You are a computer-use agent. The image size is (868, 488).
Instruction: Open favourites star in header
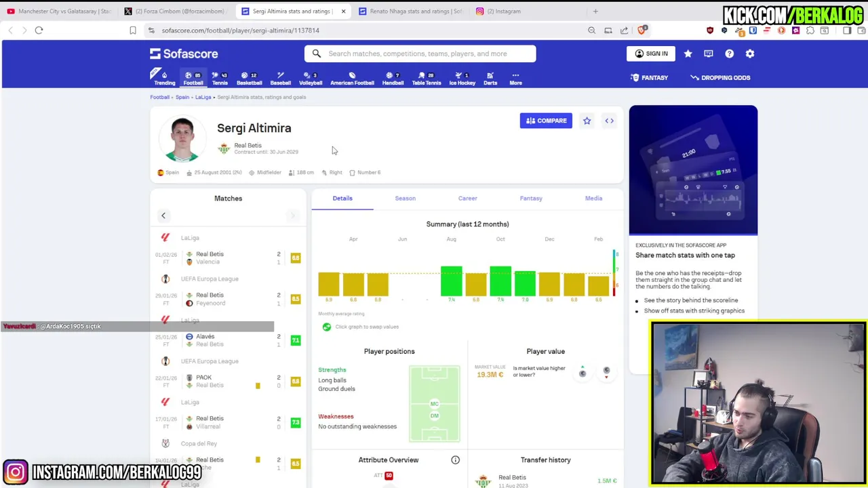point(688,54)
